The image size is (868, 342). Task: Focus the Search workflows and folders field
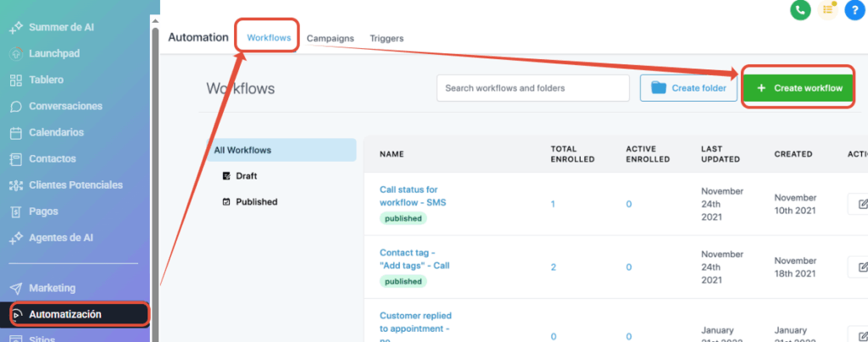pyautogui.click(x=532, y=88)
